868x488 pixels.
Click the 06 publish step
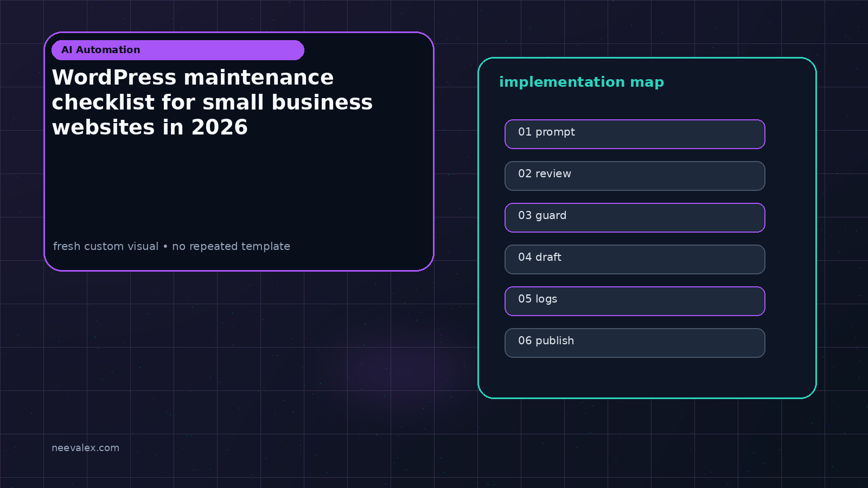click(635, 343)
